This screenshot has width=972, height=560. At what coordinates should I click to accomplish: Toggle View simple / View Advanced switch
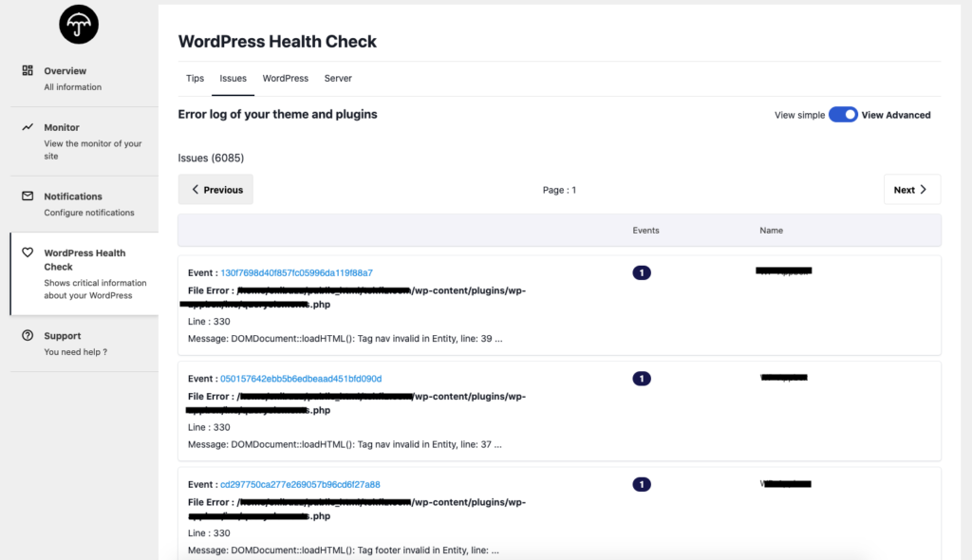[843, 115]
